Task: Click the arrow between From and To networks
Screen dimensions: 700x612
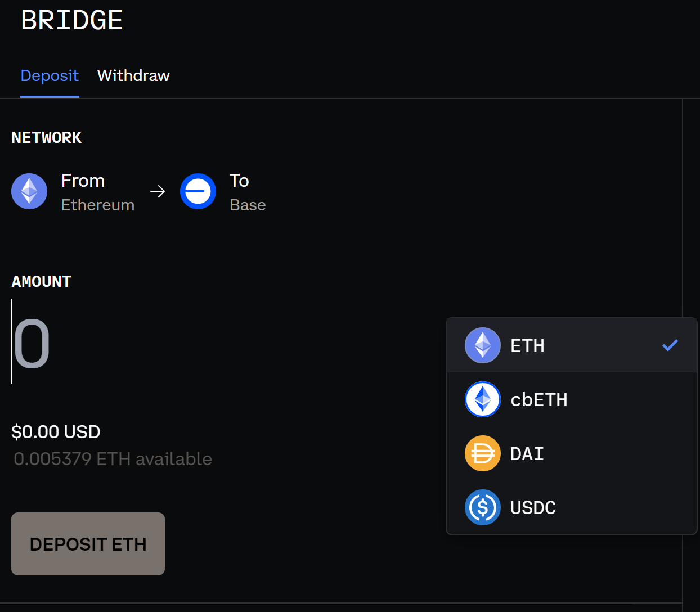Action: pos(158,191)
